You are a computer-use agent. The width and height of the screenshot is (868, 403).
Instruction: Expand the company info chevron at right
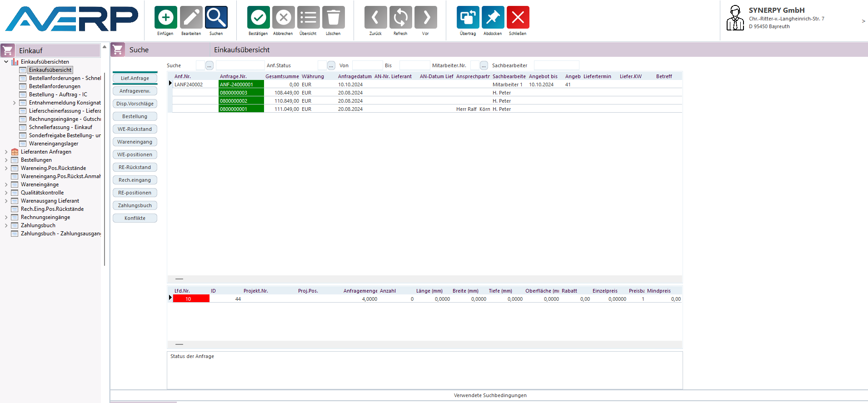pos(863,21)
